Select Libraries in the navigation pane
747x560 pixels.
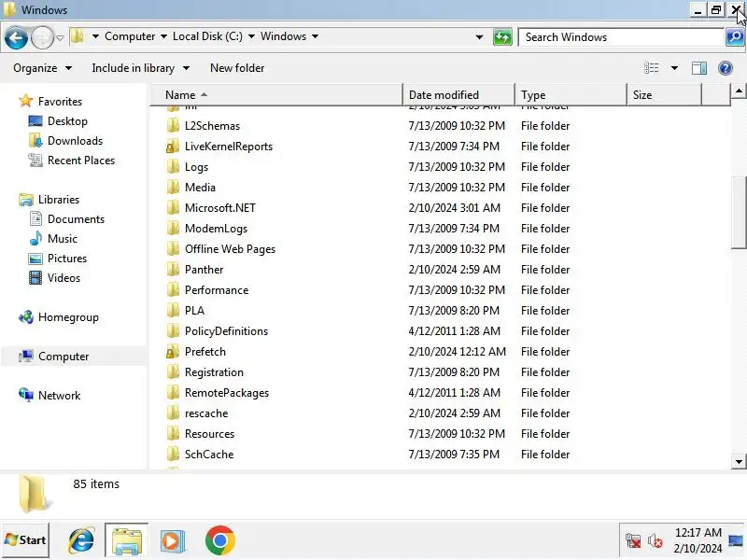point(59,200)
